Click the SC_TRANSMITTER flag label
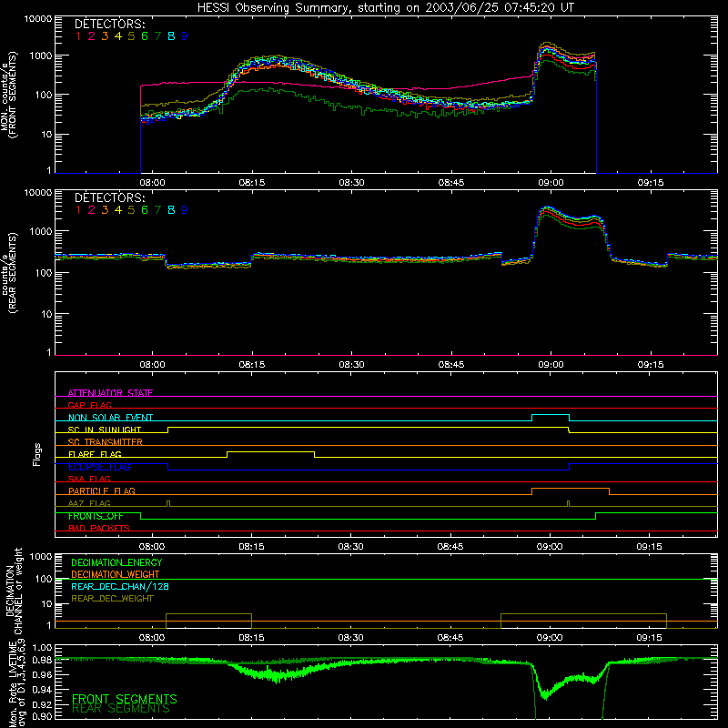Screen dimensions: 728x728 pyautogui.click(x=106, y=441)
